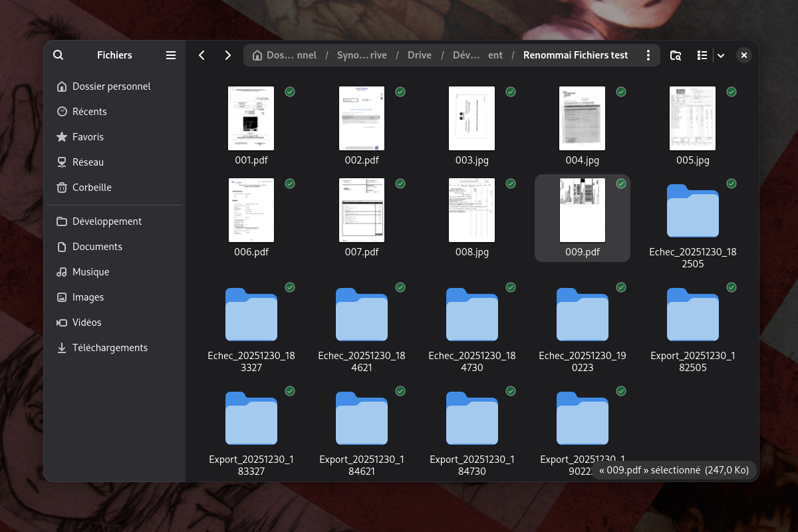Open the hamburger main menu

tap(171, 55)
